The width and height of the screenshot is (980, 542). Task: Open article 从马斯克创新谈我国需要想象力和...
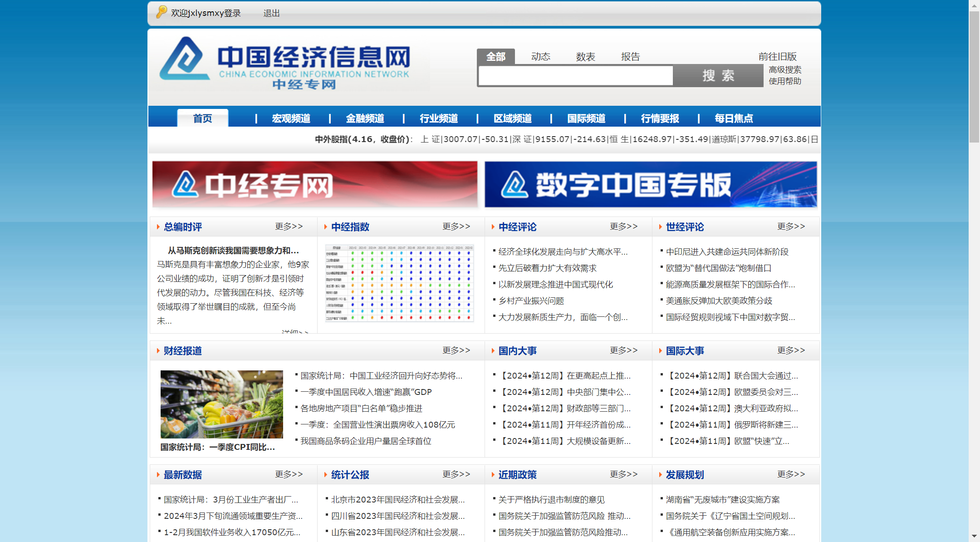(233, 251)
